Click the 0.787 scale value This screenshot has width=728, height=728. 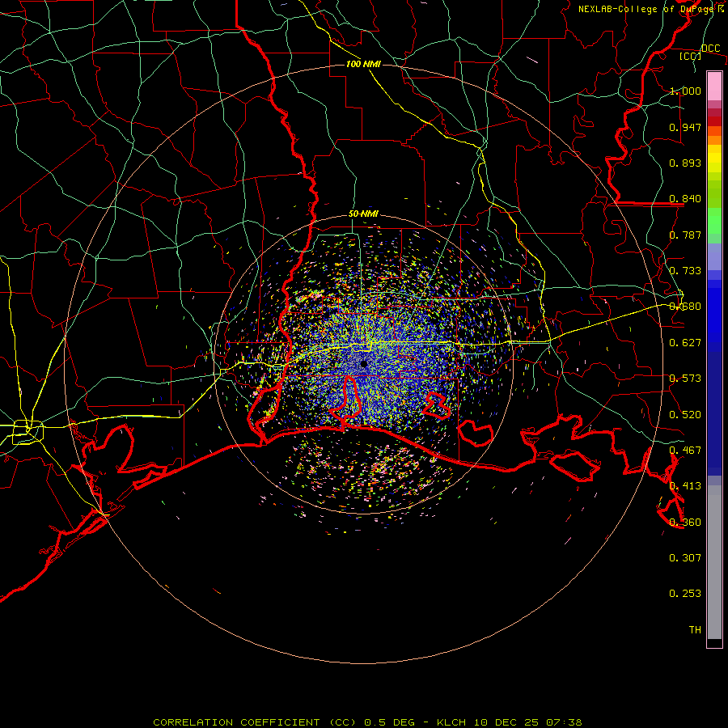[x=685, y=235]
